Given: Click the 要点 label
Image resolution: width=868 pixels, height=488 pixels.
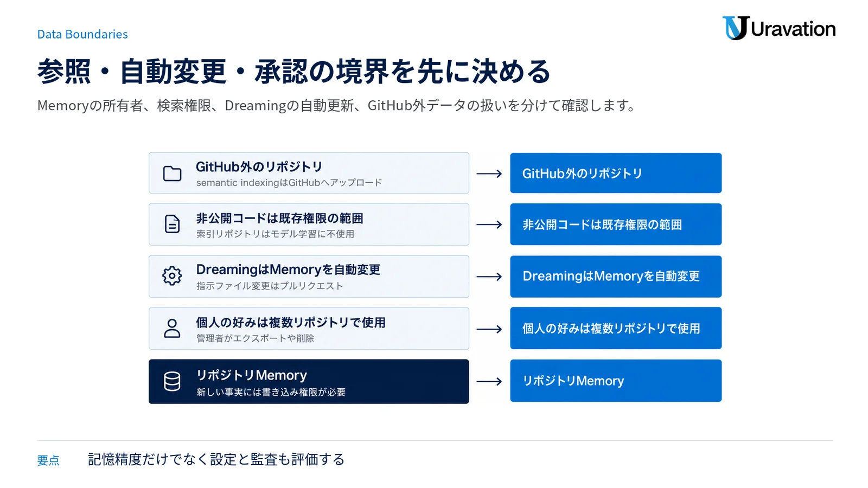Looking at the screenshot, I should tap(48, 460).
